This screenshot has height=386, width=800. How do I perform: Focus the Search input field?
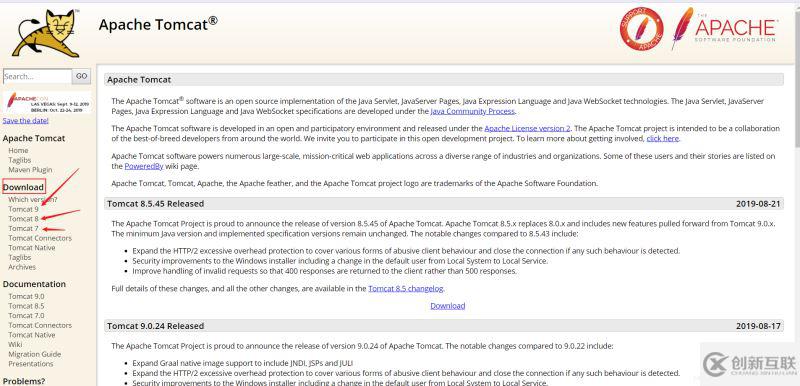tap(37, 76)
